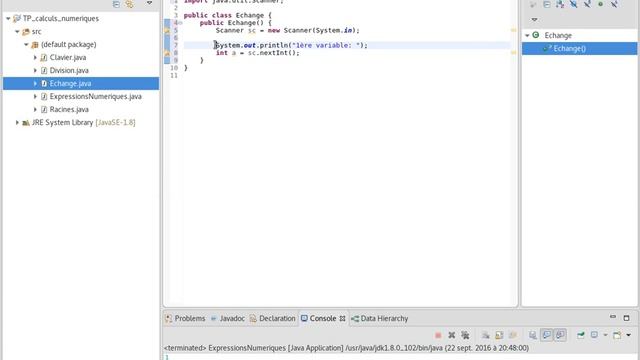Select Racines.java in Package Explorer

click(69, 109)
